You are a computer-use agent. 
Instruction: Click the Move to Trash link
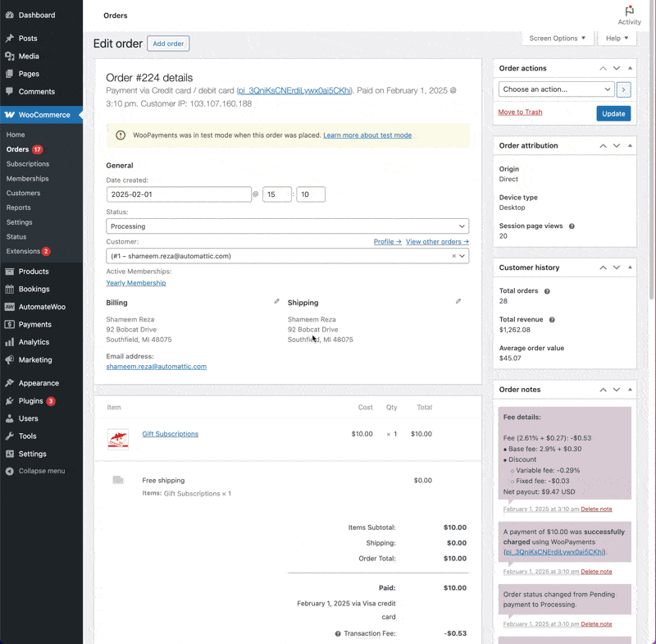520,112
